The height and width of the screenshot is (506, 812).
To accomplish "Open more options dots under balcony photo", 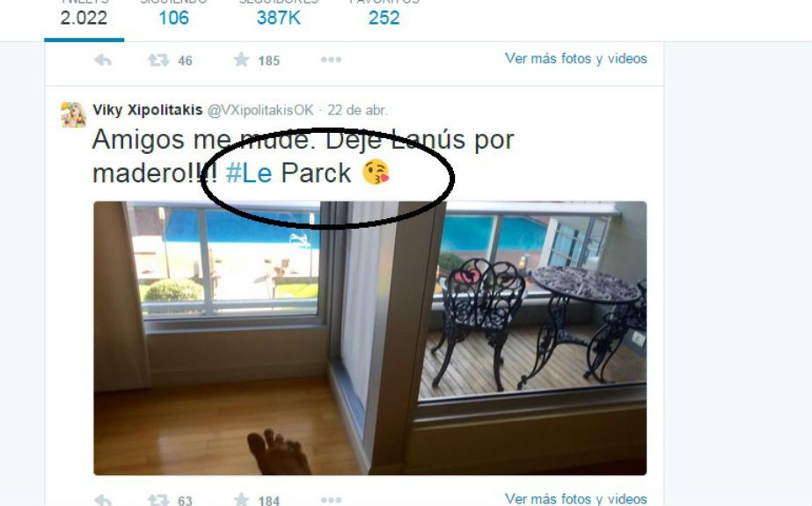I will point(331,500).
